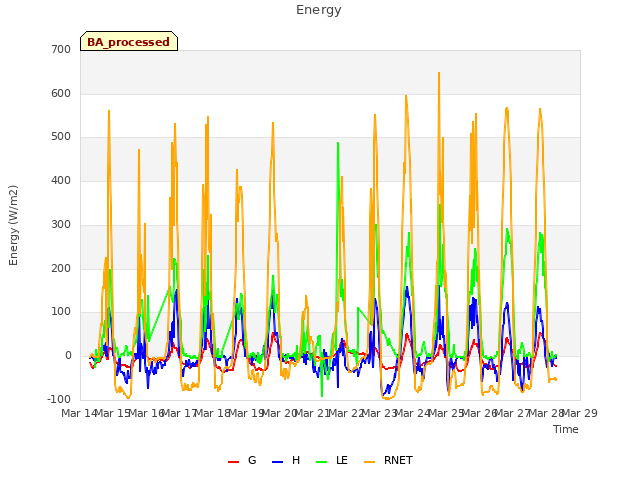Toggle the H series legend entry
The image size is (640, 480).
pyautogui.click(x=286, y=460)
